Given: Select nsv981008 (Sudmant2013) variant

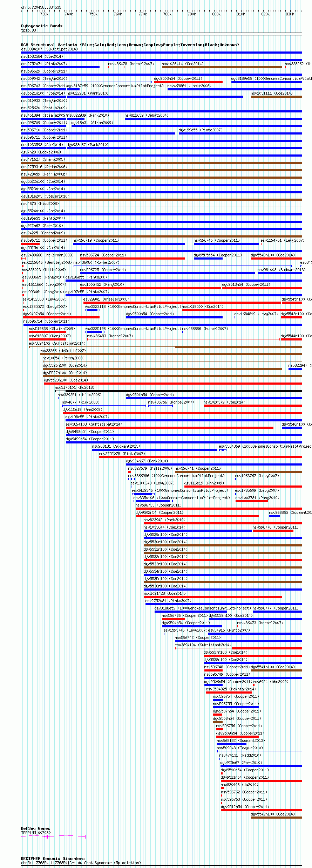Looking at the screenshot, I should (x=282, y=270).
